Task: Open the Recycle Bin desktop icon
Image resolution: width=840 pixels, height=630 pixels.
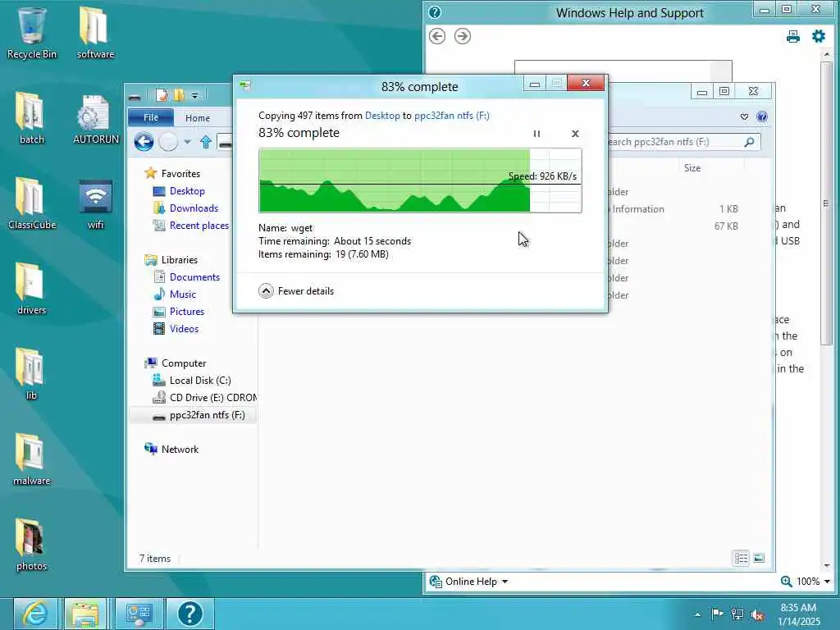Action: coord(32,32)
